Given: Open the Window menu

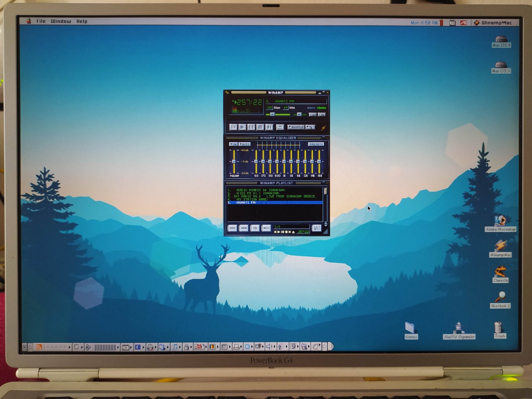Looking at the screenshot, I should click(x=61, y=21).
